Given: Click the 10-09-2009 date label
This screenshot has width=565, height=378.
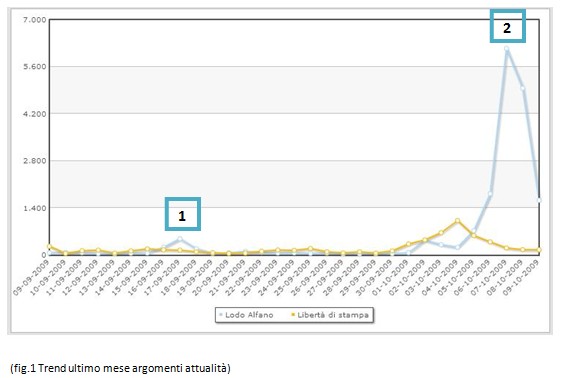Looking at the screenshot, I should coord(48,278).
